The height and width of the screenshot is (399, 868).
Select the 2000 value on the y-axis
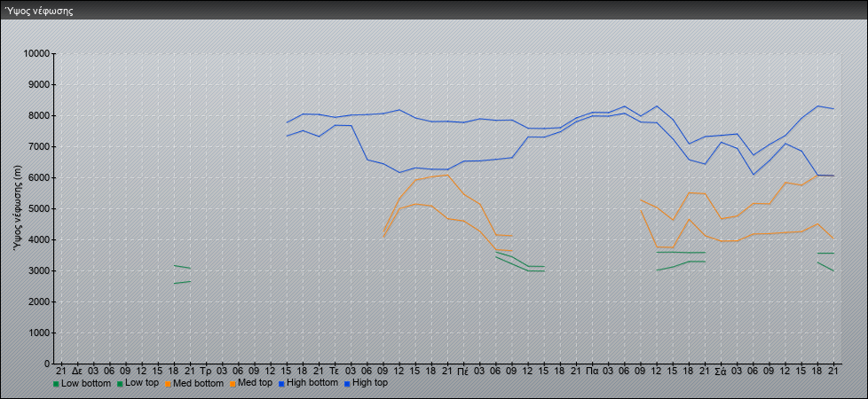pos(39,301)
